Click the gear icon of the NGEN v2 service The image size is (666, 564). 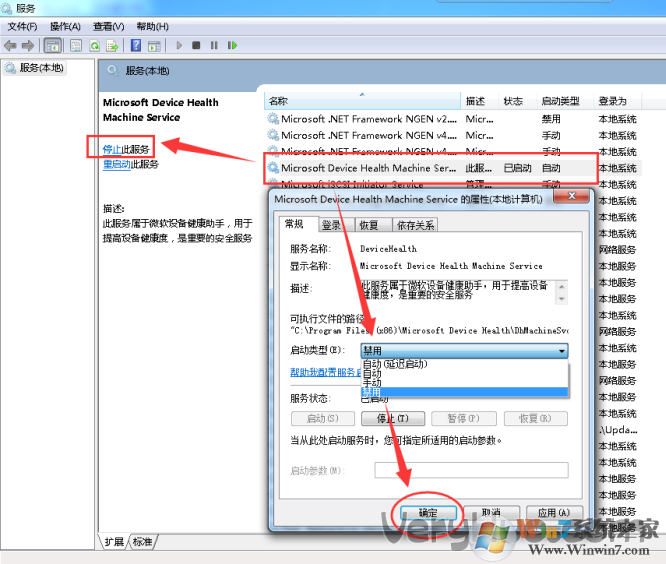point(273,118)
